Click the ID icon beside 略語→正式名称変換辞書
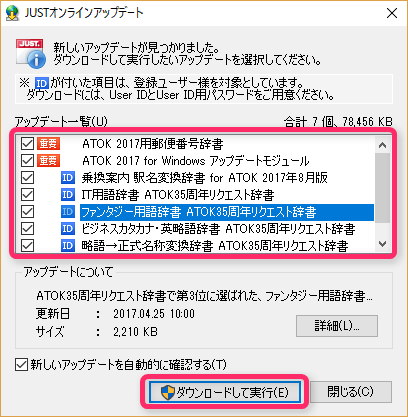 68,246
